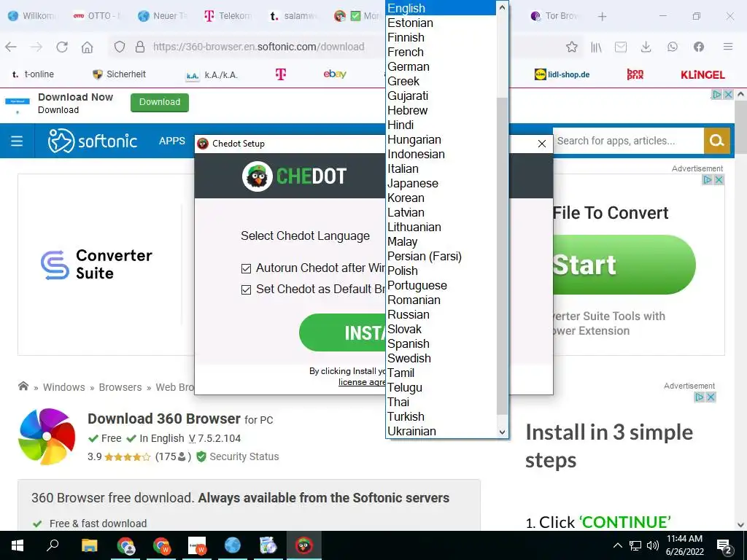Screen dimensions: 747x560
Task: Click language list scroll down arrow
Action: click(502, 432)
